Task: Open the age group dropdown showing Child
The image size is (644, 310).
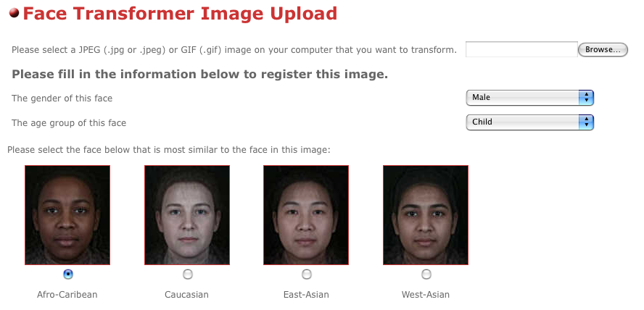Action: 530,122
